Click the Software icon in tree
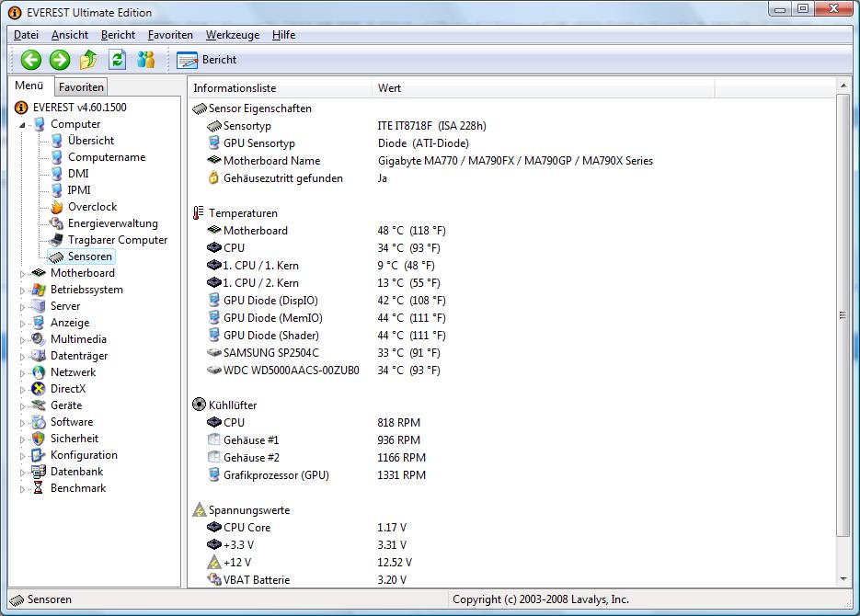This screenshot has height=616, width=860. point(39,422)
